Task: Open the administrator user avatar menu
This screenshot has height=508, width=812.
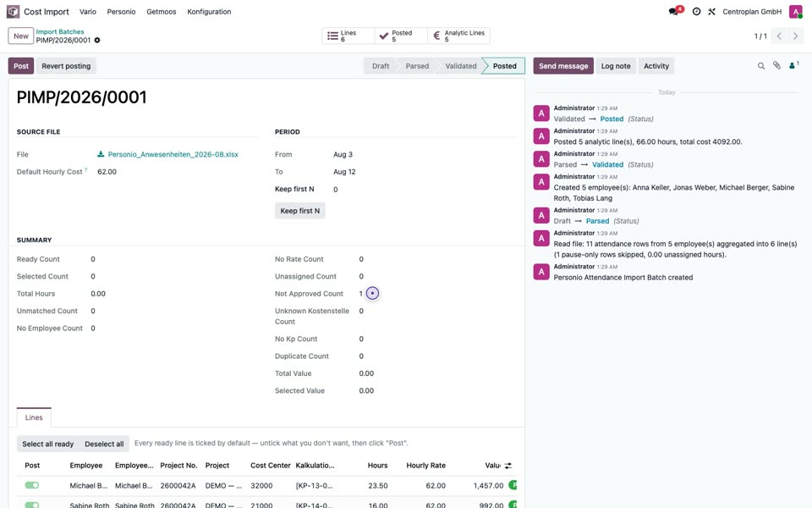Action: click(795, 11)
